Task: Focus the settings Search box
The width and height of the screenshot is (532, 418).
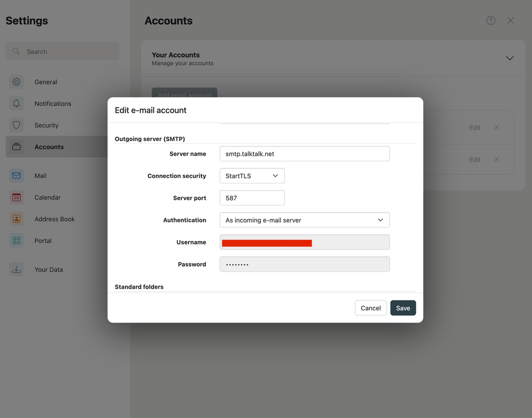Action: point(62,52)
